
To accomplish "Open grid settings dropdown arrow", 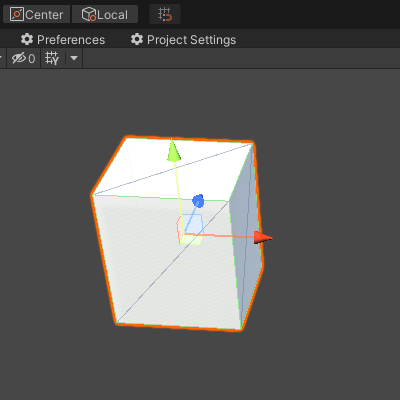I will tap(74, 59).
